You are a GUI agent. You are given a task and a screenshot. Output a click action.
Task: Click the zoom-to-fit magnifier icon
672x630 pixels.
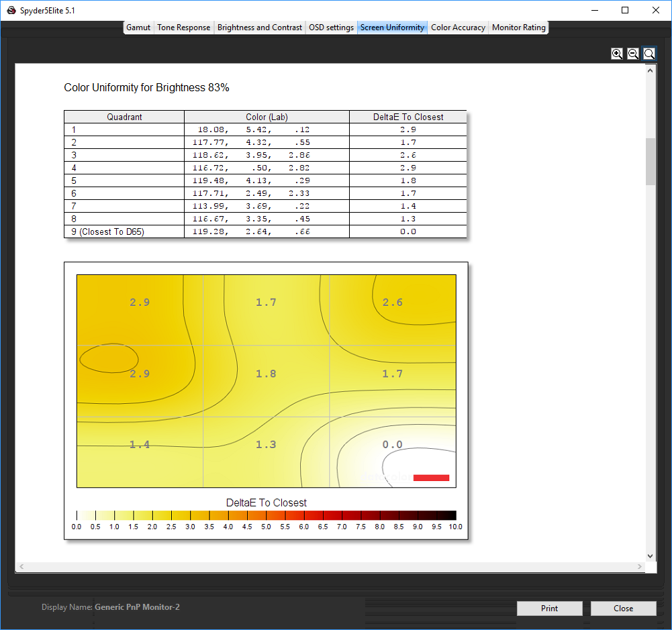(649, 54)
